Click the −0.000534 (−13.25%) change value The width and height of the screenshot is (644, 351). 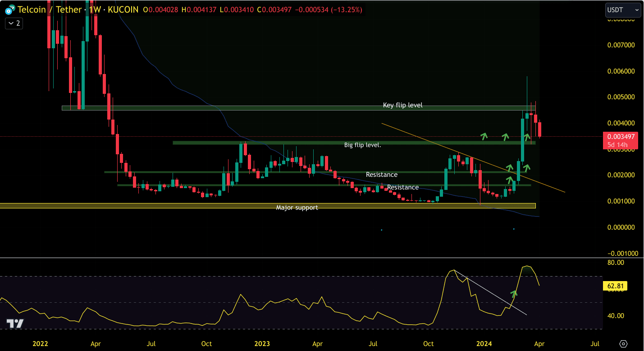point(329,9)
